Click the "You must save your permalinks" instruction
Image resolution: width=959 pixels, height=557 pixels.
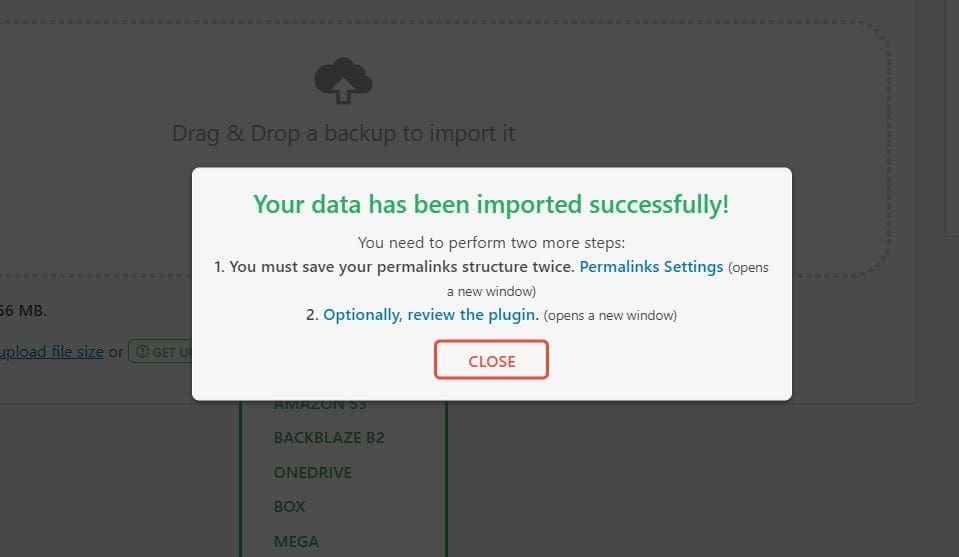[x=394, y=267]
